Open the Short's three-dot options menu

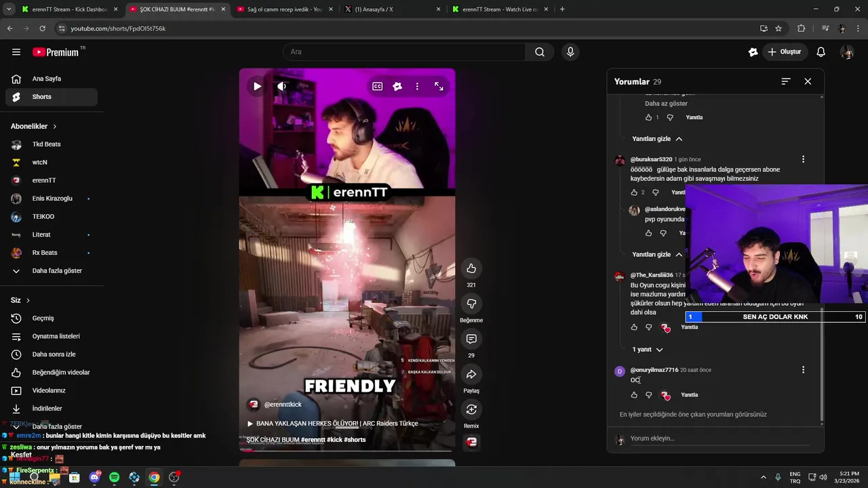pos(417,86)
